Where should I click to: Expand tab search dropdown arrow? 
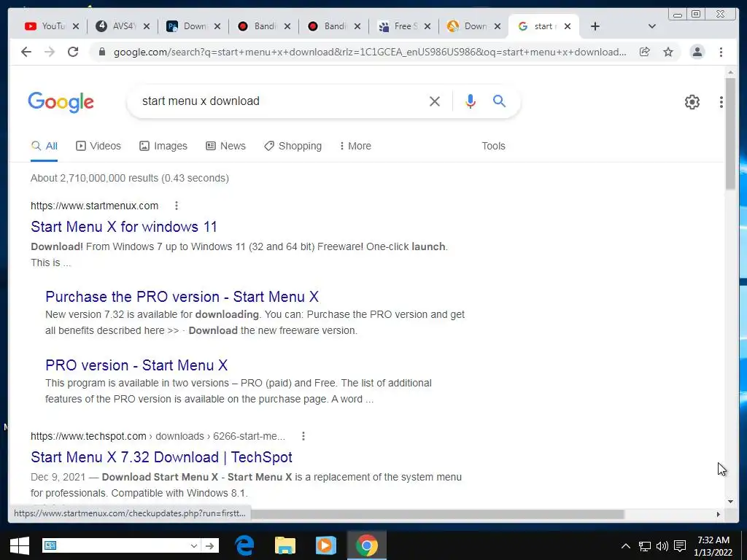tap(651, 26)
